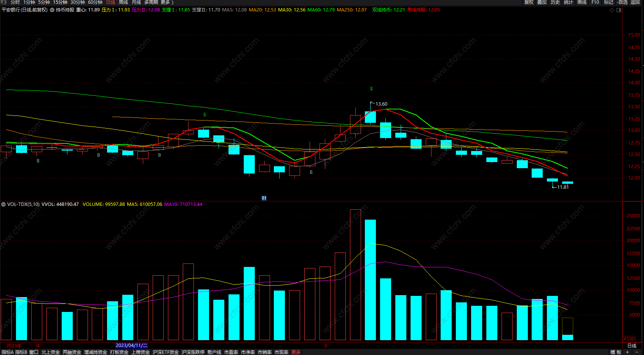Click the X100 volume multiplier label

tap(629, 339)
